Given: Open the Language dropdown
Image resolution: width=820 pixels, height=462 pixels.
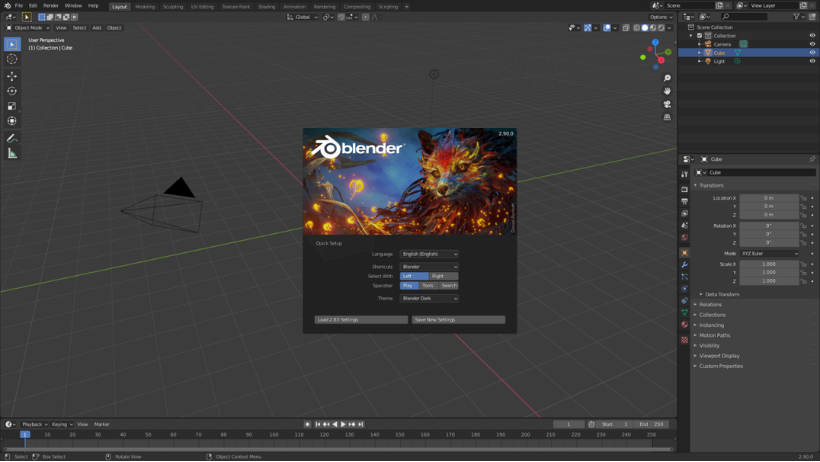Looking at the screenshot, I should [429, 254].
